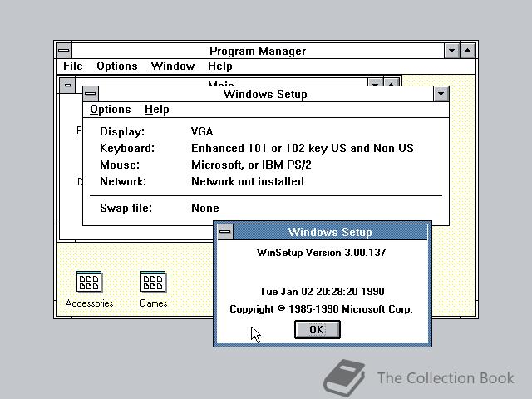
Task: Click the Microsoft copyright line
Action: tap(321, 309)
